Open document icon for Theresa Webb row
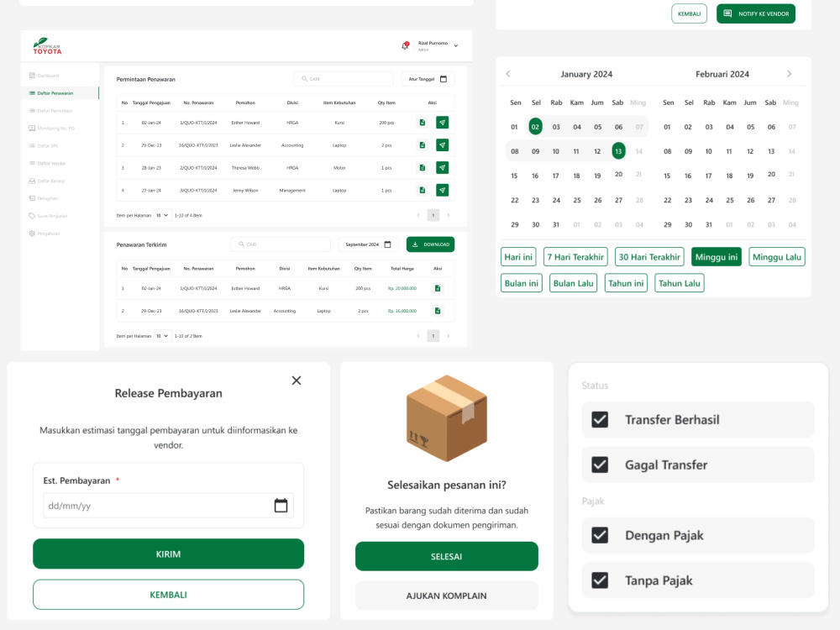The width and height of the screenshot is (840, 630). coord(423,168)
